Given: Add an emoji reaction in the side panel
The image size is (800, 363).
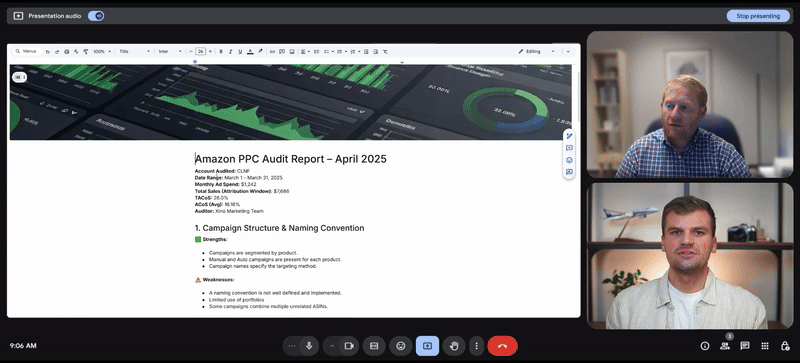Looking at the screenshot, I should tap(569, 160).
